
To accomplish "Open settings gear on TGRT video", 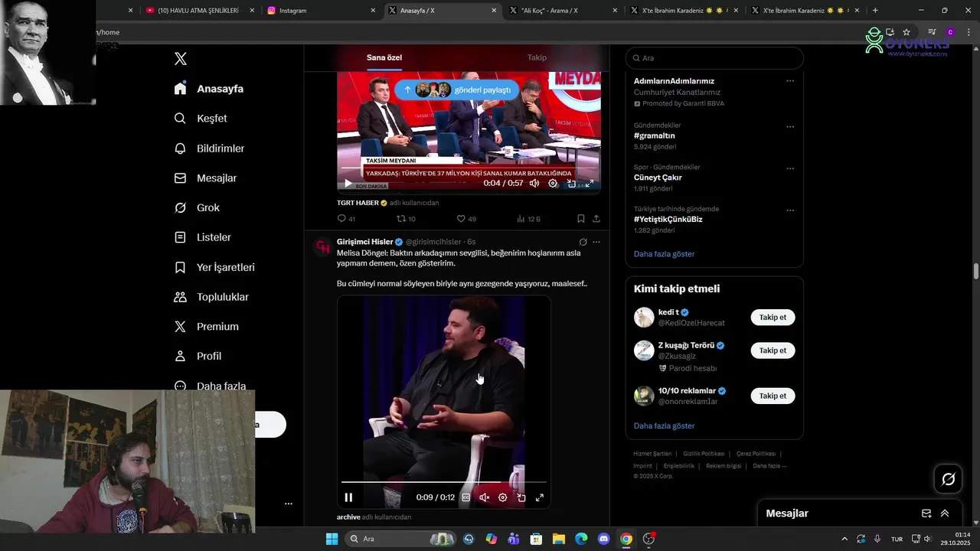I will pyautogui.click(x=553, y=184).
